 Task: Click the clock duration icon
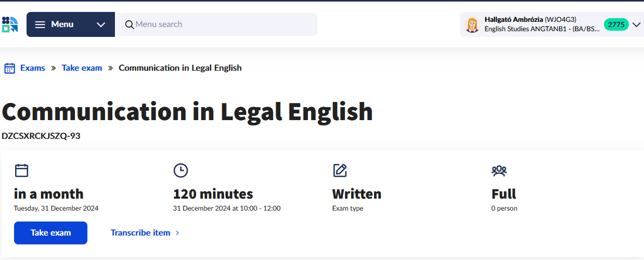(181, 170)
